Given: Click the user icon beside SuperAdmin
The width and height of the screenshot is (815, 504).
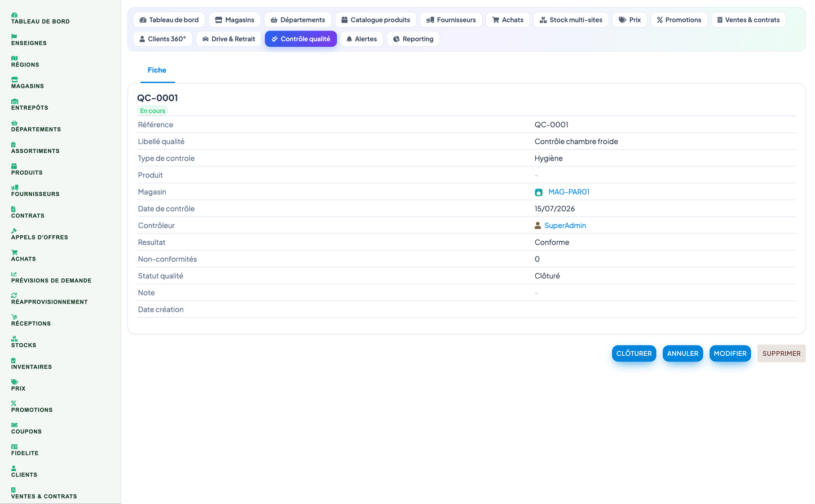Looking at the screenshot, I should point(538,226).
